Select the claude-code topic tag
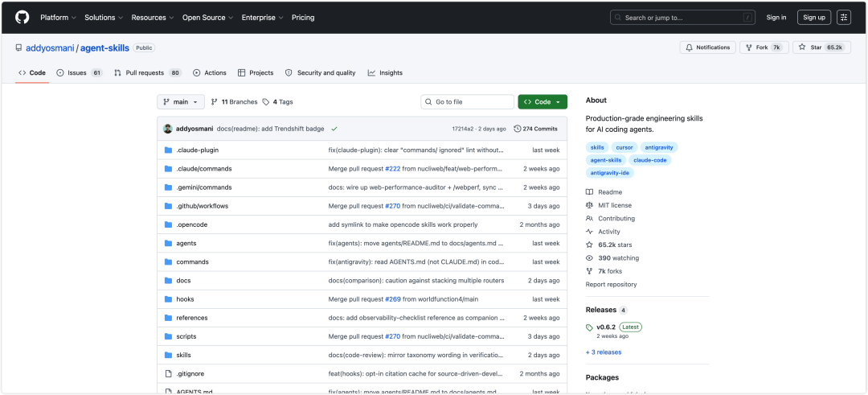The image size is (868, 395). [650, 160]
